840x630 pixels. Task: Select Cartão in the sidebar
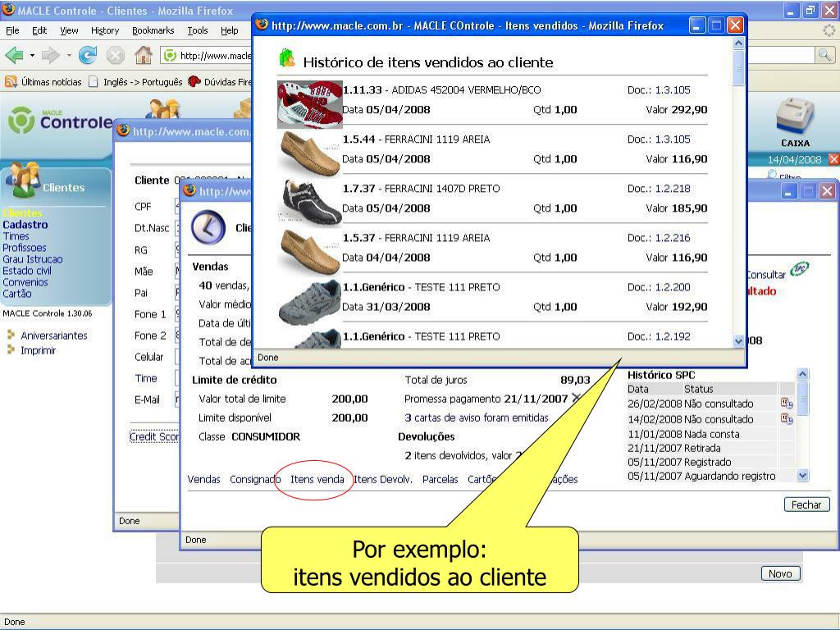pos(17,294)
